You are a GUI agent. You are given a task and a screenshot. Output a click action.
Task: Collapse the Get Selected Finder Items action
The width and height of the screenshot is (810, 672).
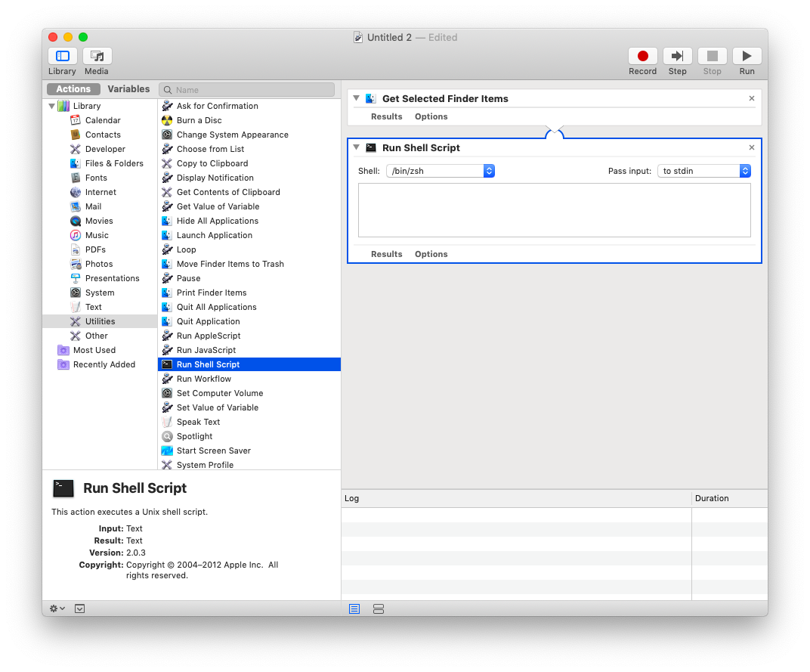(356, 98)
